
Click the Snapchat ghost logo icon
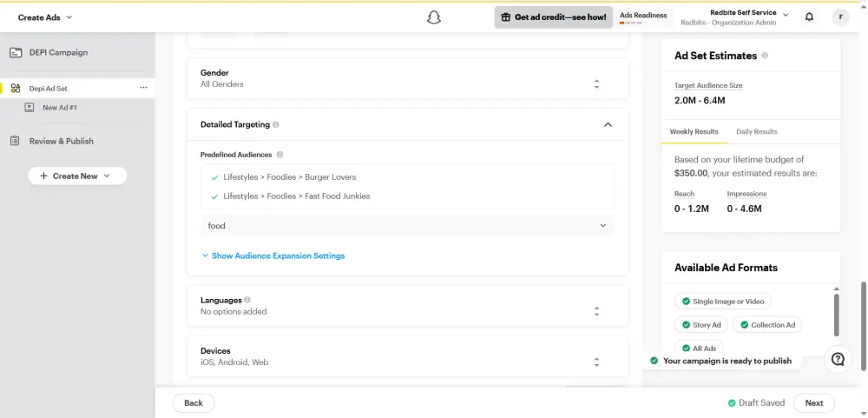pos(434,17)
